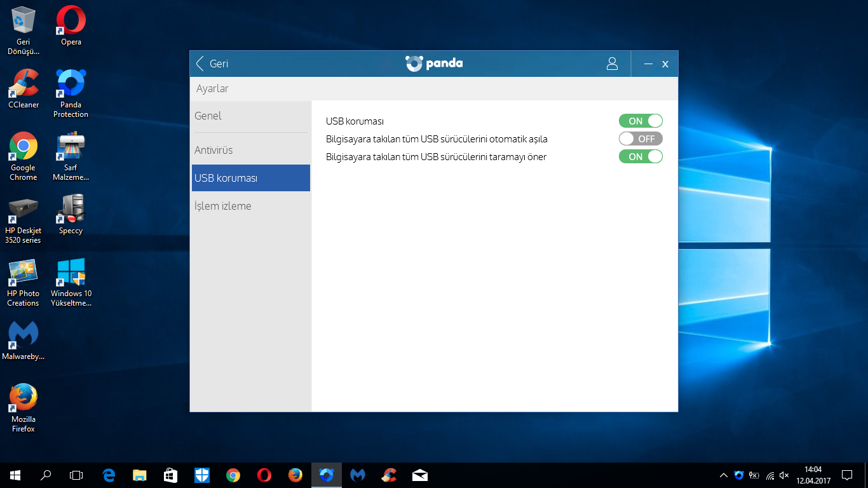Open the CCleaner desktop shortcut
The image size is (868, 488).
point(24,88)
